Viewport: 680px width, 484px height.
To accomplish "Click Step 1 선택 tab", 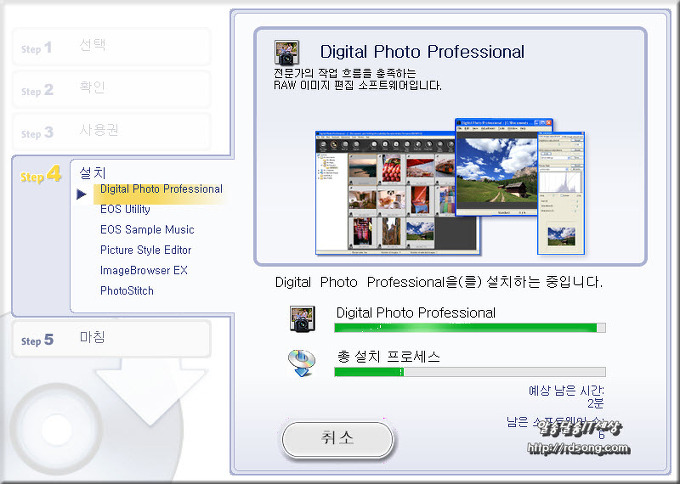I will pos(112,47).
